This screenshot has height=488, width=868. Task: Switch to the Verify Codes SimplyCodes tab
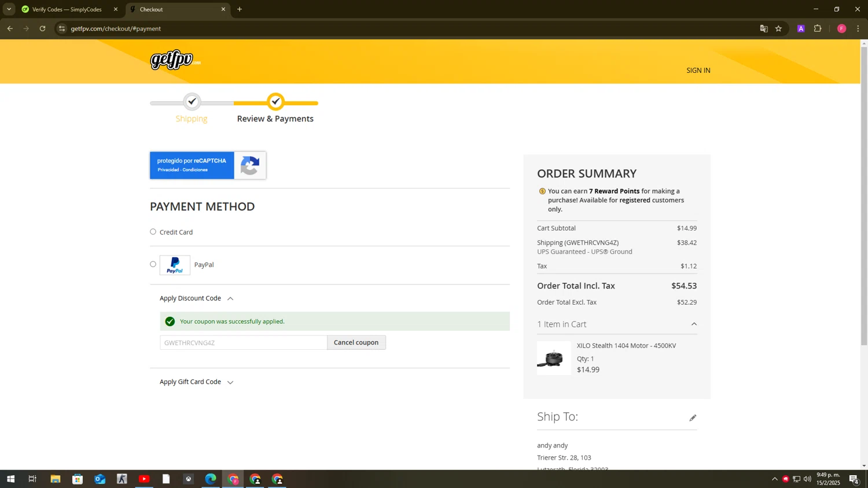point(68,9)
